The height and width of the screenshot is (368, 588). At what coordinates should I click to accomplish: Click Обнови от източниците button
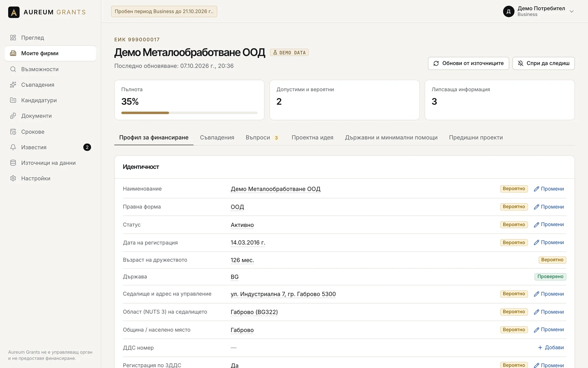[468, 63]
